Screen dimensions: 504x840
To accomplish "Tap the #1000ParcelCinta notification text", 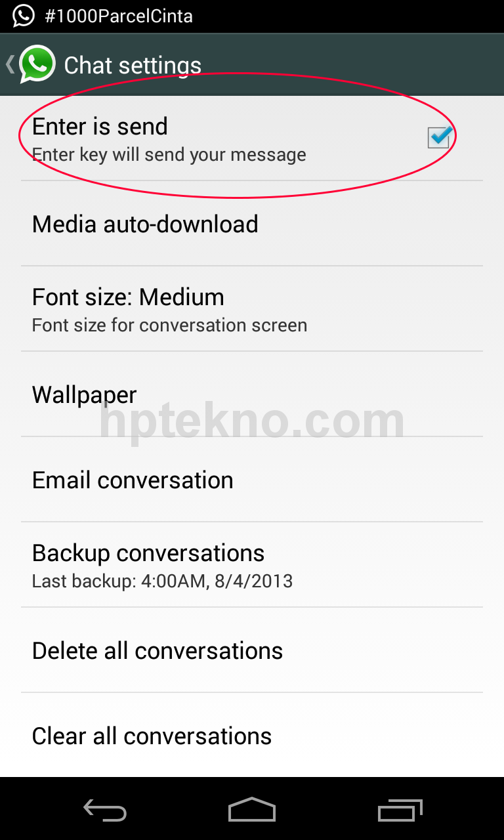I will (119, 16).
